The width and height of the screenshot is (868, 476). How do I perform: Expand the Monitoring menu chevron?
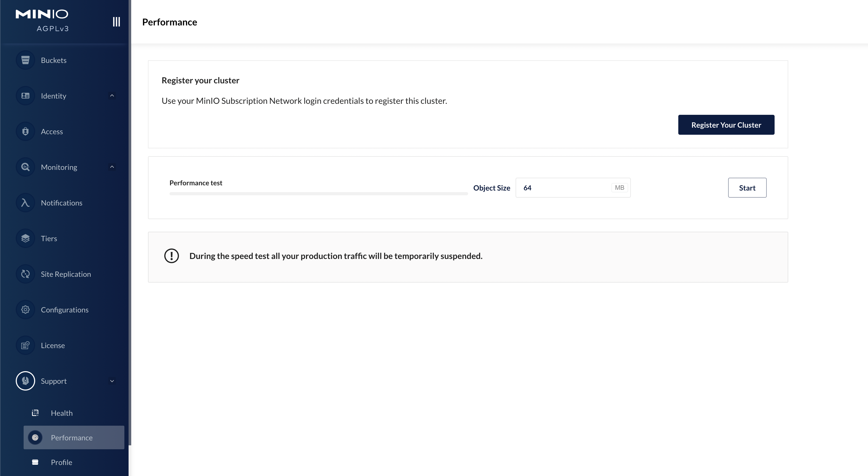click(x=112, y=167)
